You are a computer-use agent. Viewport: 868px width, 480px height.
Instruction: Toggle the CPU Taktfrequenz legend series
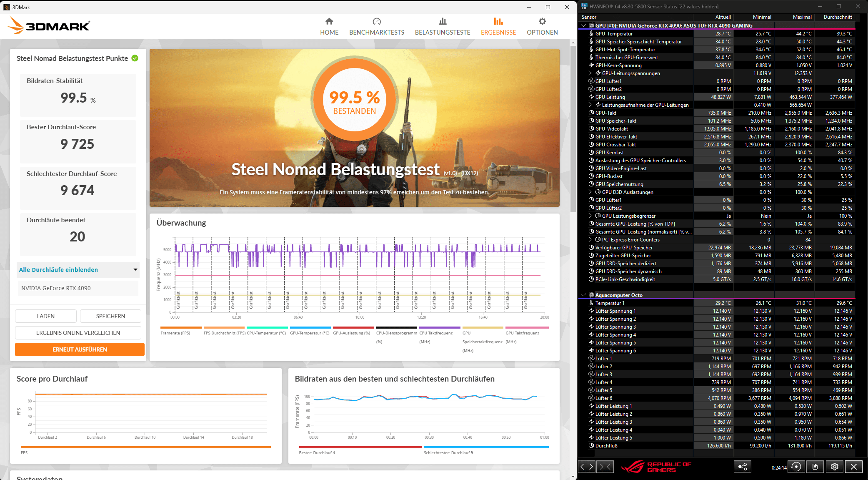coord(436,333)
